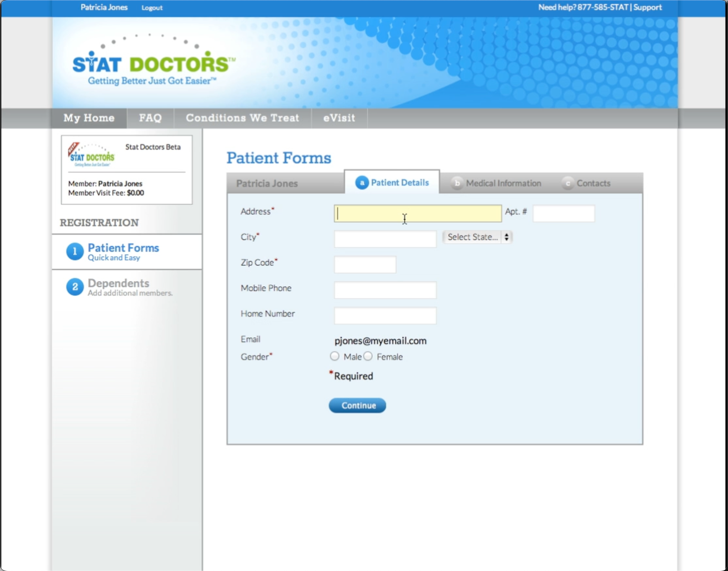Screen dimensions: 728x571
Task: Switch to the eVisit tab
Action: 339,118
